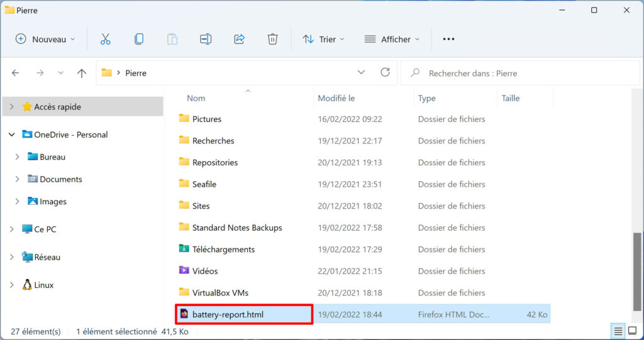Open the Afficher view dropdown
The width and height of the screenshot is (644, 340).
(x=392, y=39)
